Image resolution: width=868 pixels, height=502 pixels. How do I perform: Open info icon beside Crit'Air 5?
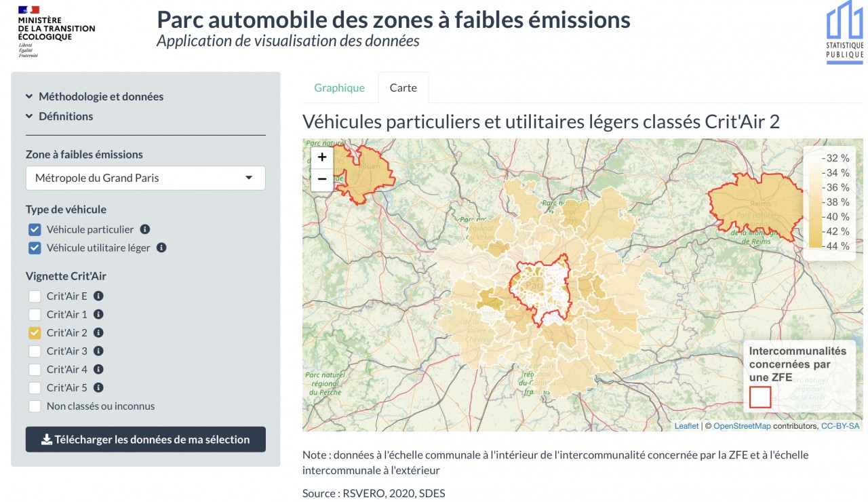98,387
